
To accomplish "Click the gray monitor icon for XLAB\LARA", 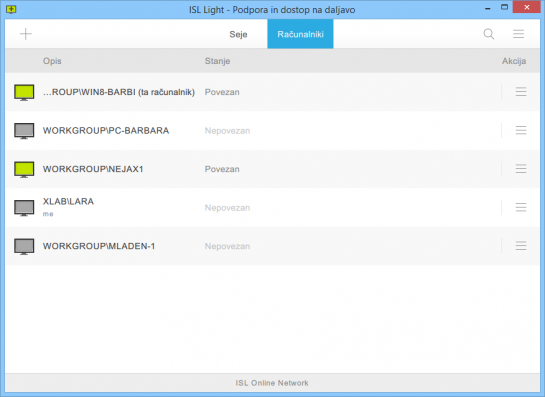I will (24, 208).
